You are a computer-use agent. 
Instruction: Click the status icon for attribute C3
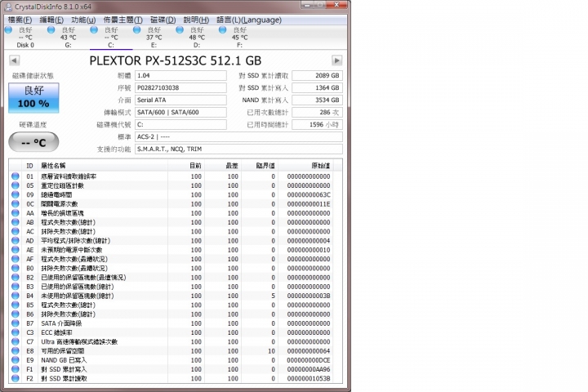[16, 332]
